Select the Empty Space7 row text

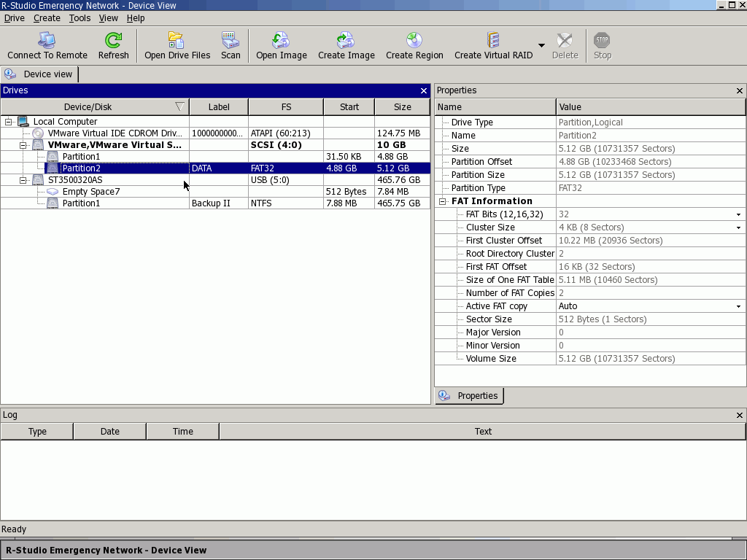(x=91, y=192)
